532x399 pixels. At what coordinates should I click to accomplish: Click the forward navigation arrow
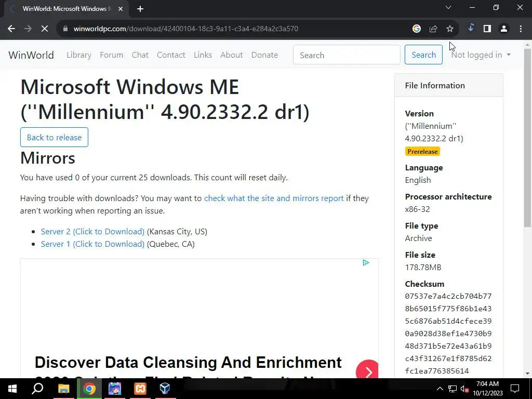coord(28,29)
